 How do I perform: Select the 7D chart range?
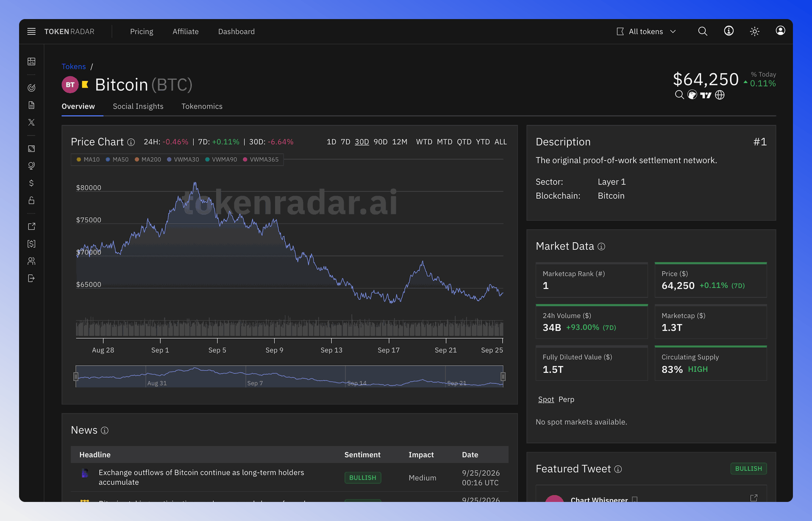[x=346, y=142]
